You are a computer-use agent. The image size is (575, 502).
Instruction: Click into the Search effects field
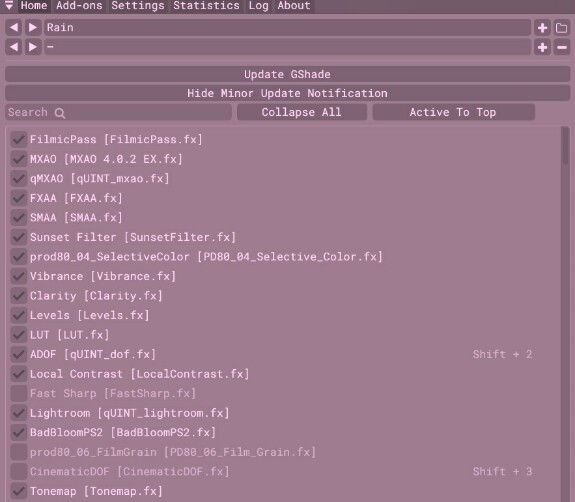pyautogui.click(x=118, y=112)
